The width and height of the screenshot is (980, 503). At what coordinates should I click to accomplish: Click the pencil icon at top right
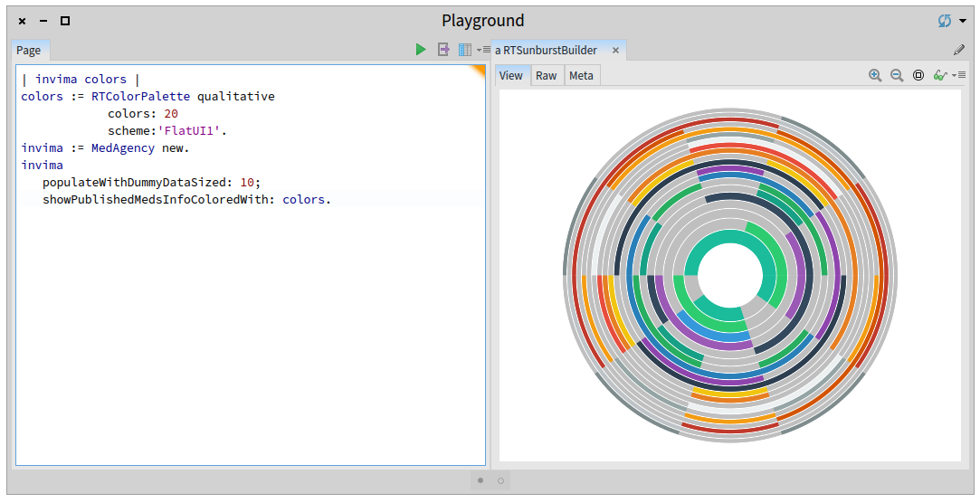(959, 50)
